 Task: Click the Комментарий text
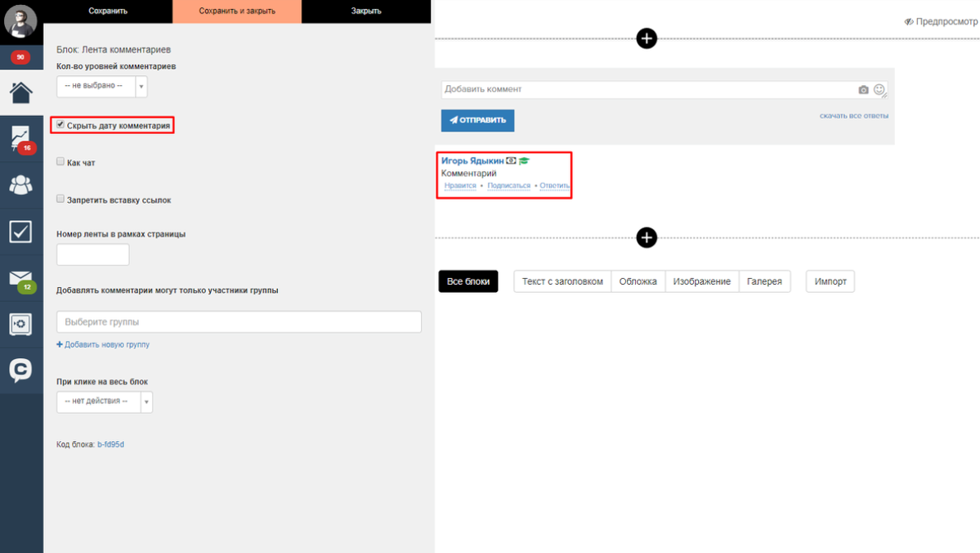click(469, 173)
